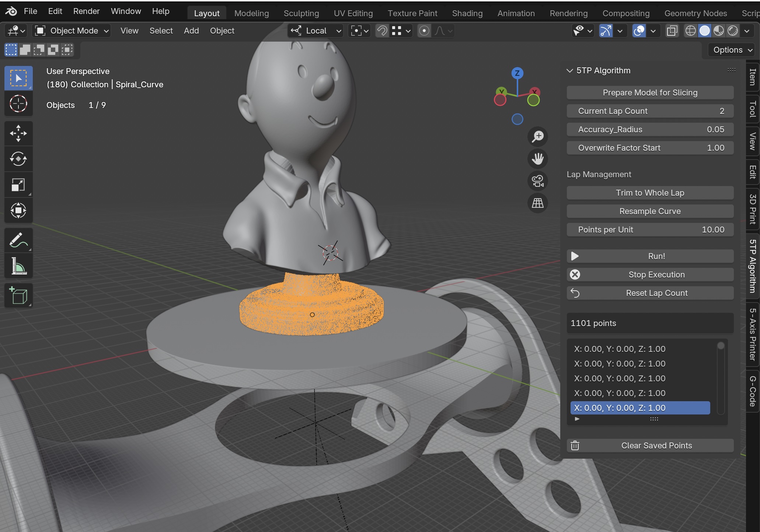Toggle show gizmo button
Viewport: 760px width, 532px height.
pyautogui.click(x=606, y=31)
